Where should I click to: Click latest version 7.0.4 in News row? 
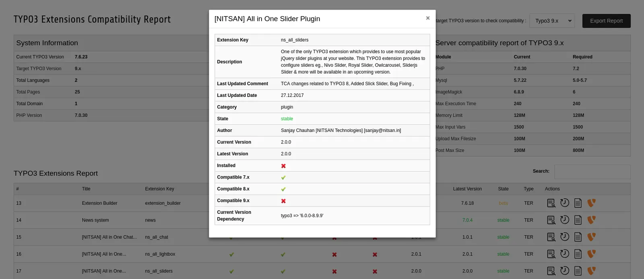(467, 220)
